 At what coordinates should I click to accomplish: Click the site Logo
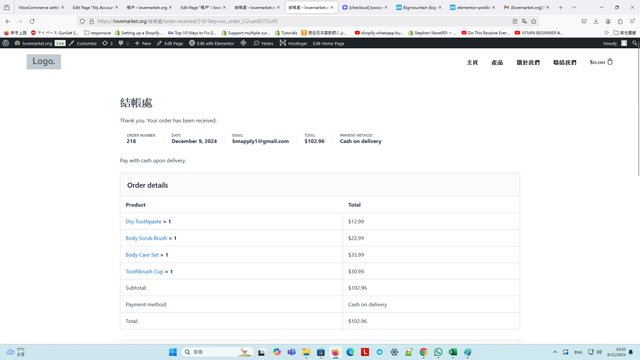[44, 62]
